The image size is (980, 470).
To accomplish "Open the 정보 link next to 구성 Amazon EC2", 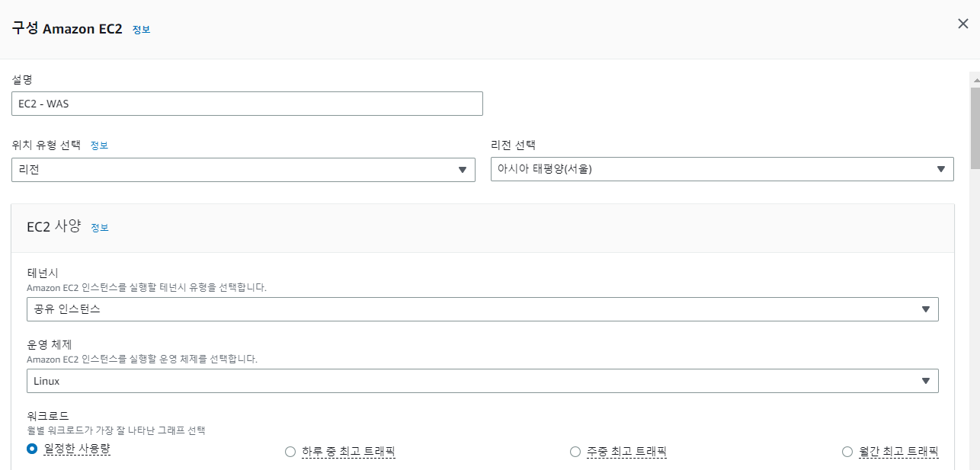I will coord(141,30).
